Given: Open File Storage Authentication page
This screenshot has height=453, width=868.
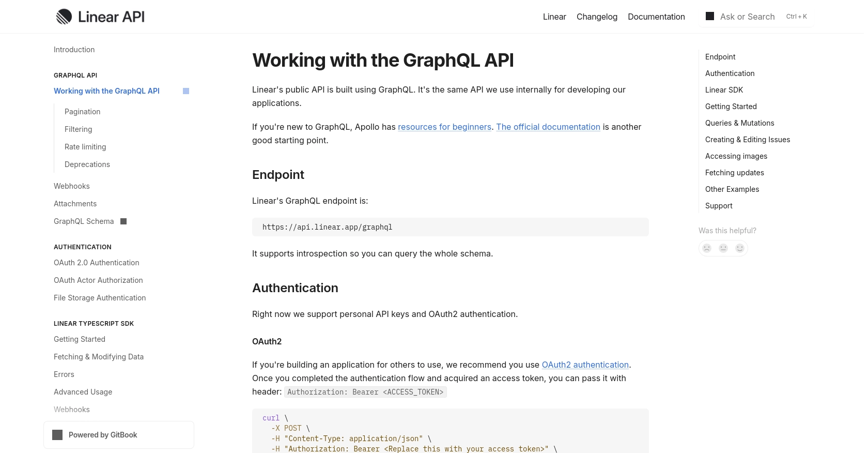Looking at the screenshot, I should click(x=100, y=298).
